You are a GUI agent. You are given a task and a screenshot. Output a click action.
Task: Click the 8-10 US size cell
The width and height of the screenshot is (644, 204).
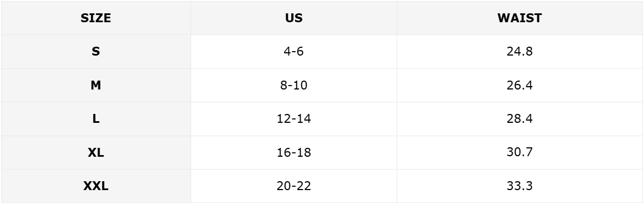click(293, 86)
